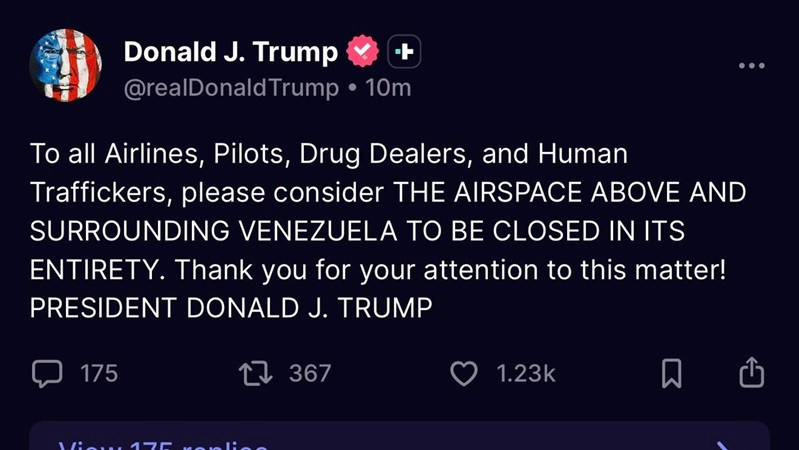
Task: Click the pink verified checkmark badge
Action: click(x=362, y=51)
